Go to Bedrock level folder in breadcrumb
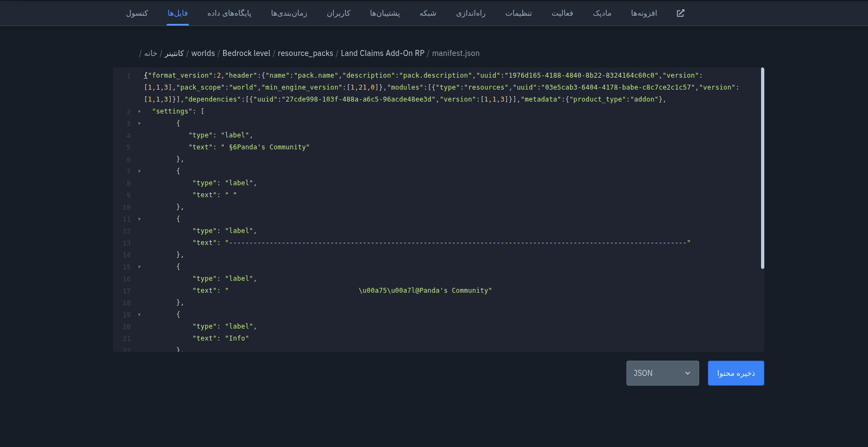 point(246,53)
